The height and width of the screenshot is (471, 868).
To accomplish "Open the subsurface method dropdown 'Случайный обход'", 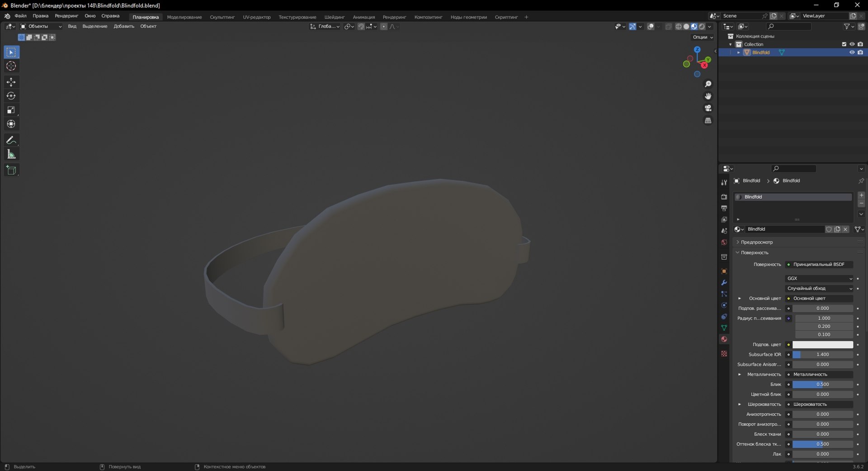I will (819, 289).
